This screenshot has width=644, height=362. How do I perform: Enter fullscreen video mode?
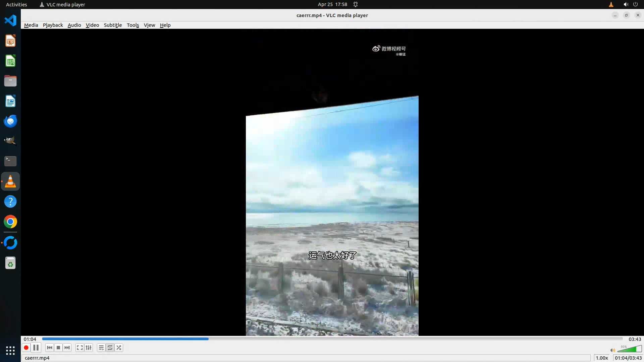click(79, 348)
